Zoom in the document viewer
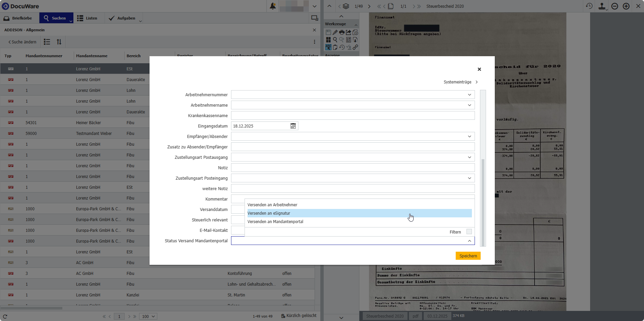644x321 pixels. [626, 6]
